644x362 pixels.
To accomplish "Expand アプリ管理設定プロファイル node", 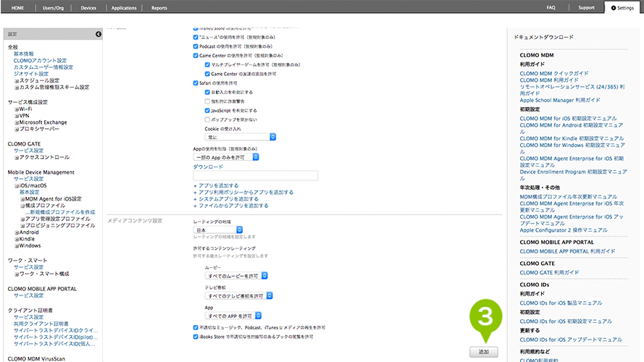I will [x=22, y=219].
